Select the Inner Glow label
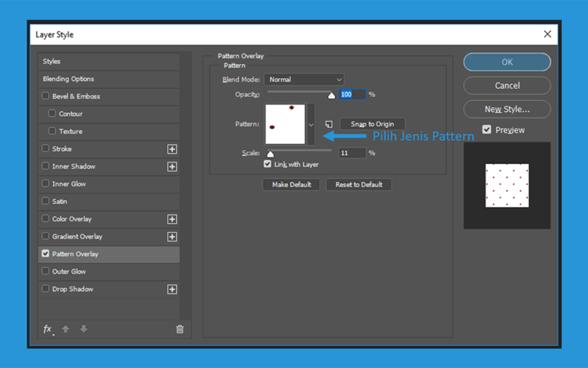This screenshot has width=588, height=368. 69,184
